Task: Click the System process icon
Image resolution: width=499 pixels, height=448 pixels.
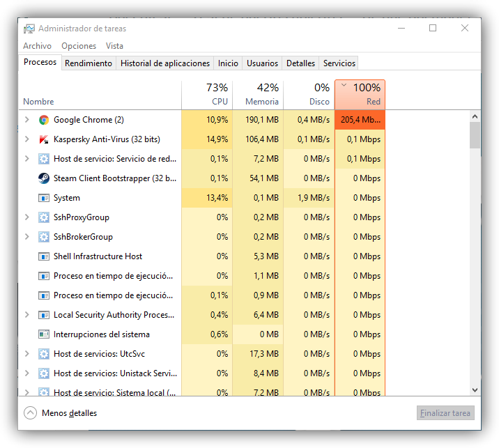Action: (x=44, y=198)
